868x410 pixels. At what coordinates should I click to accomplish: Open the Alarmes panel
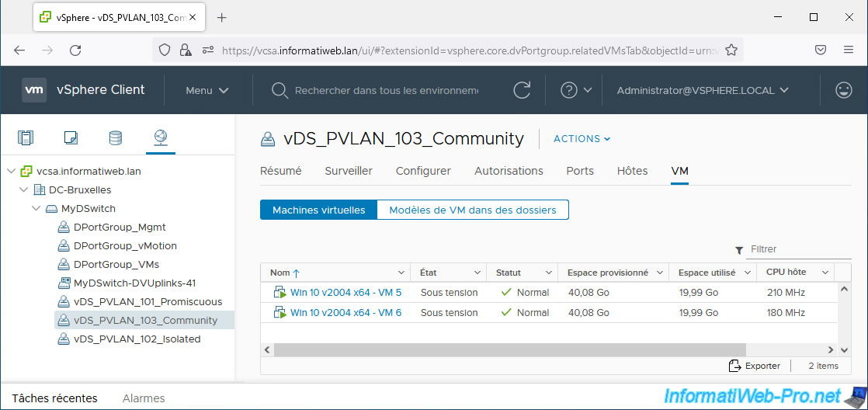click(144, 398)
